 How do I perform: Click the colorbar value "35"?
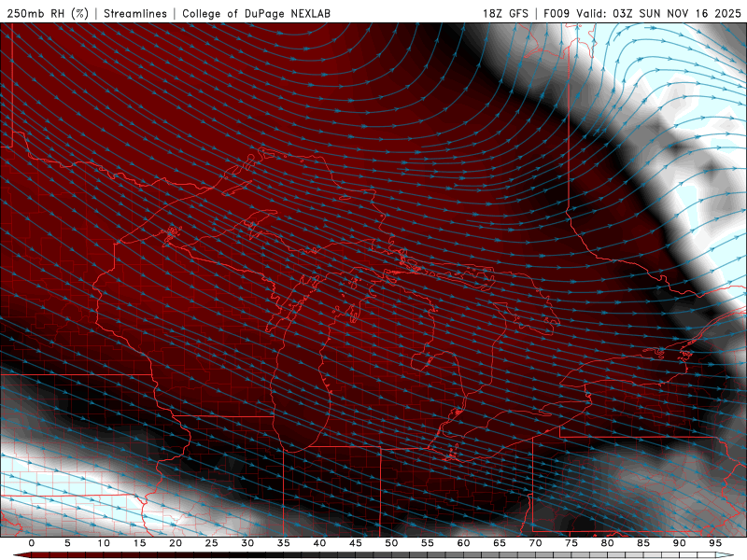point(284,543)
